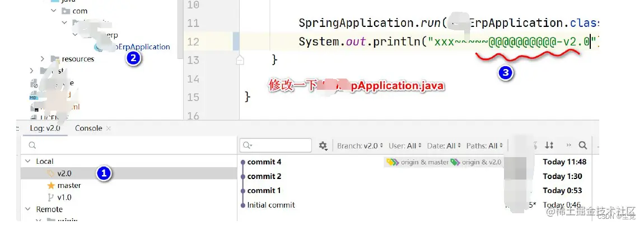Select the 'commit 1' log entry
The height and width of the screenshot is (225, 644).
click(264, 190)
